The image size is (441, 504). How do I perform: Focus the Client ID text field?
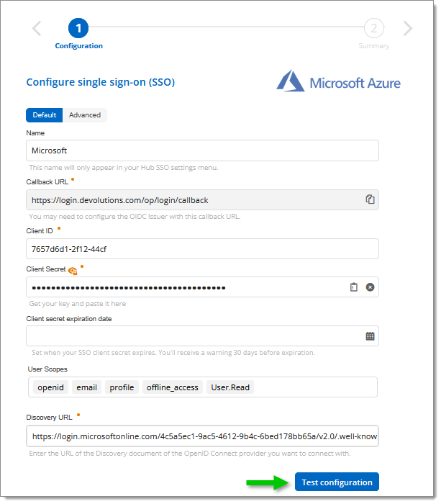202,249
